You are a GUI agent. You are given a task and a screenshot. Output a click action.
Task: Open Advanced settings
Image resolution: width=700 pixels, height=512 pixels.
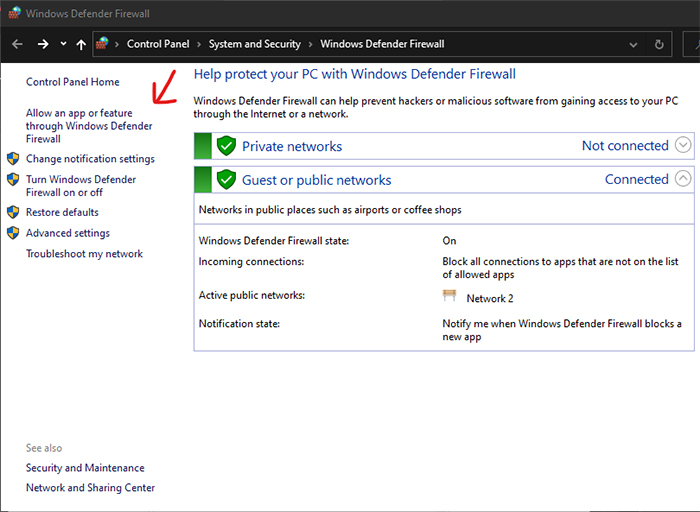click(67, 233)
